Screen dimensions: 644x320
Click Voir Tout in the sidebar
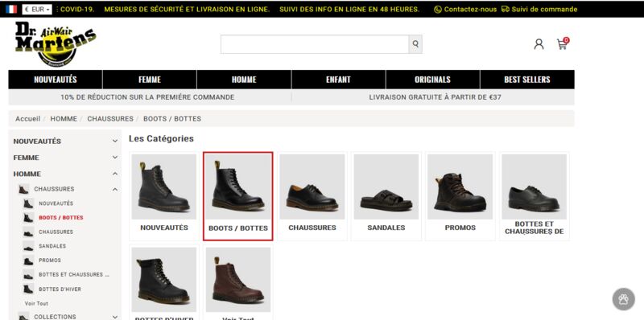36,304
